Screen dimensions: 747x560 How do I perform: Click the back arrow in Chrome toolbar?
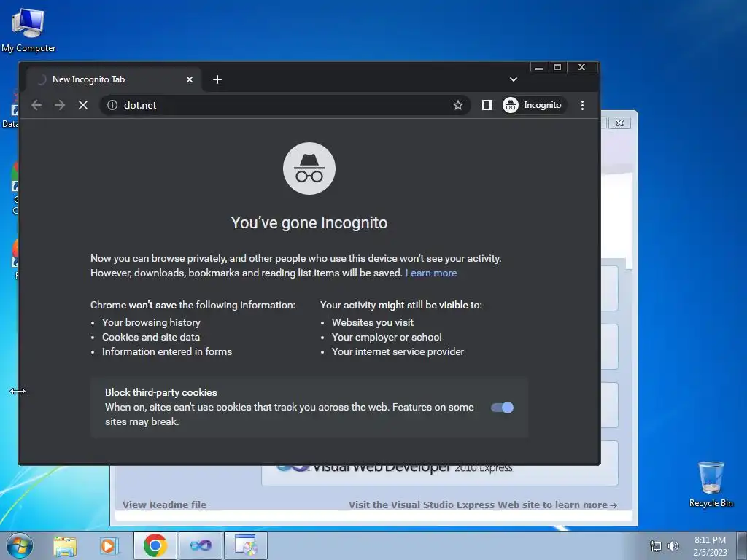36,105
